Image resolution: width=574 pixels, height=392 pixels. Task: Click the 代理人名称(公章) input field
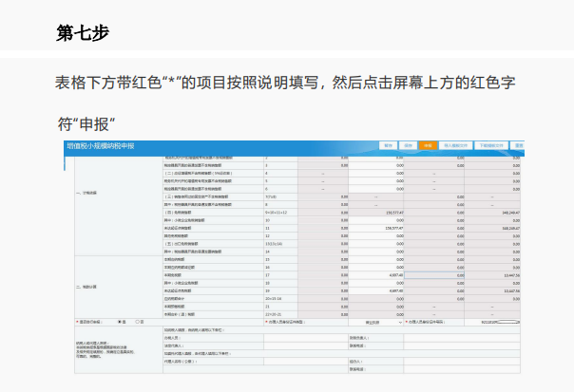click(x=306, y=362)
